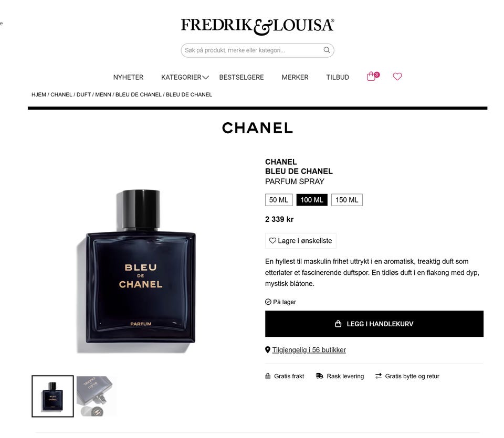This screenshot has width=504, height=438.
Task: Click the Legg i handlekurv button
Action: 374,324
